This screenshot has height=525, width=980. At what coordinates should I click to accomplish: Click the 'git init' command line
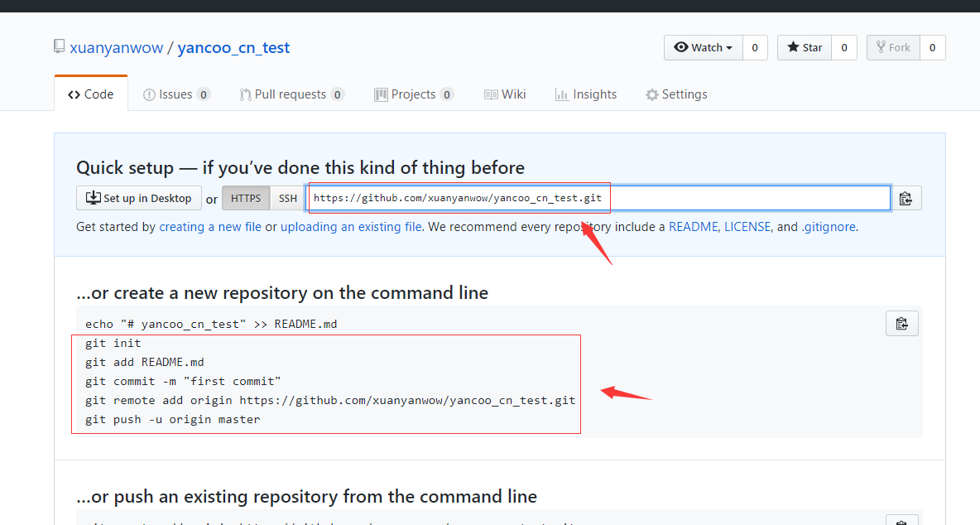(113, 343)
